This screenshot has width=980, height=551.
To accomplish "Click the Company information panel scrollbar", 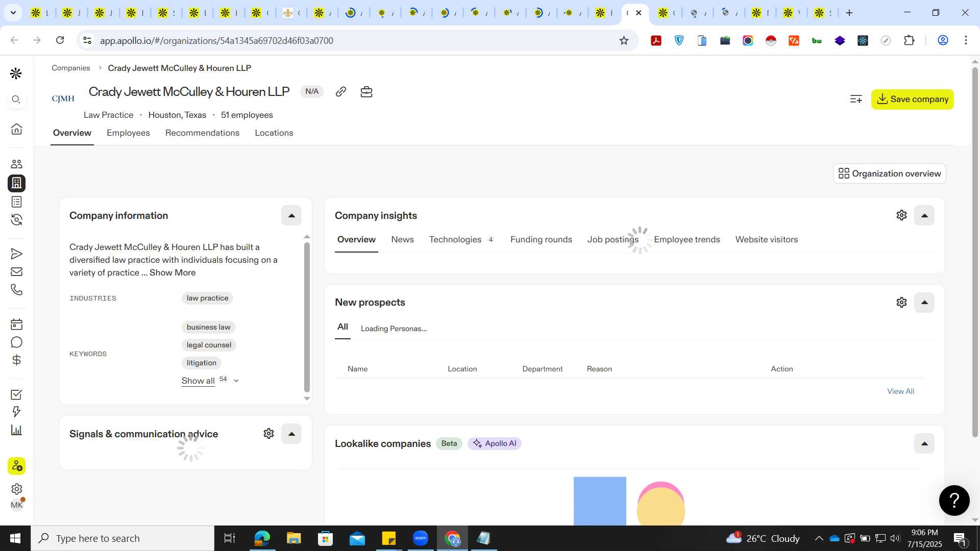I will (x=307, y=316).
